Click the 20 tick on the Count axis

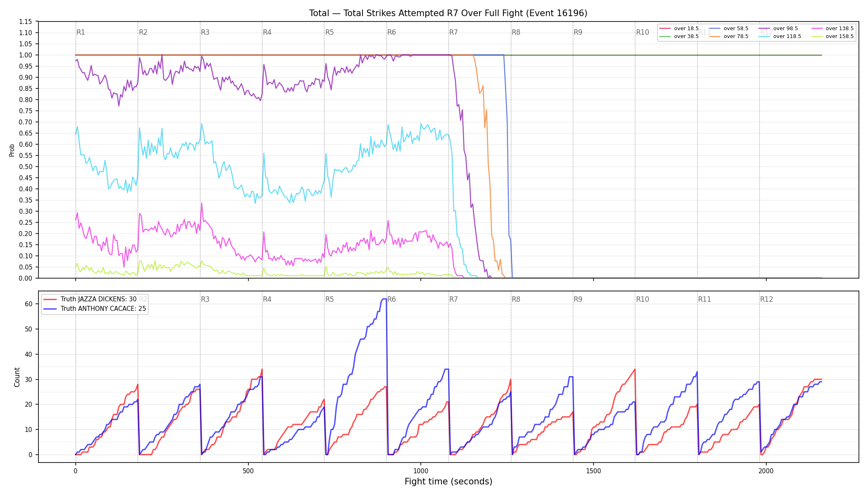click(x=29, y=405)
